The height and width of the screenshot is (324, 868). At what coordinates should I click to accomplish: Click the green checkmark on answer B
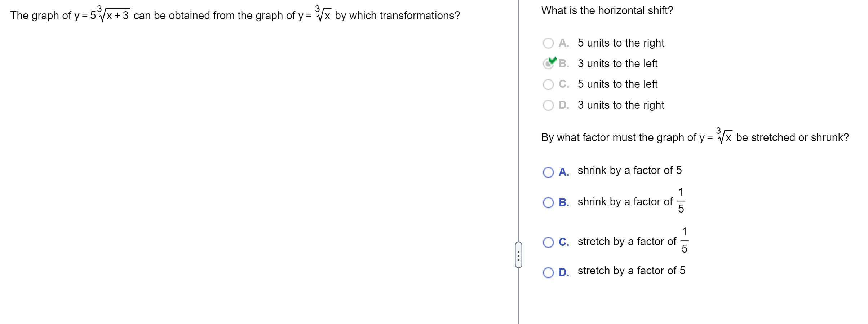552,60
